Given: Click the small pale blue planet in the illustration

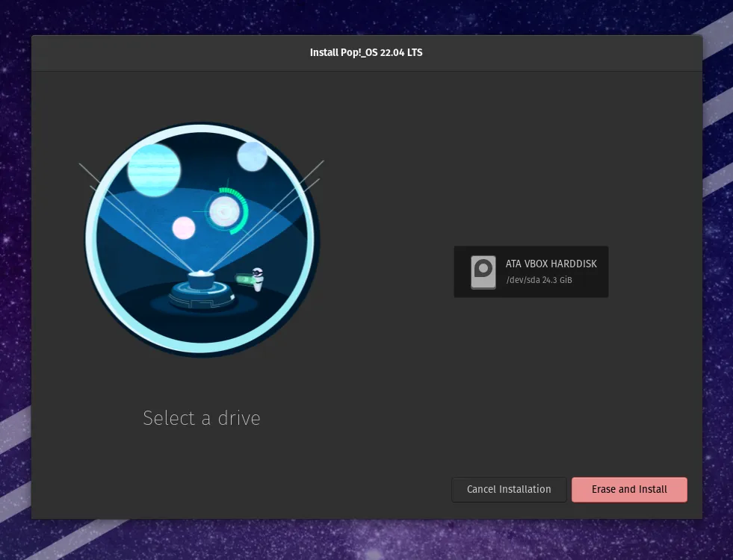Looking at the screenshot, I should pyautogui.click(x=252, y=156).
